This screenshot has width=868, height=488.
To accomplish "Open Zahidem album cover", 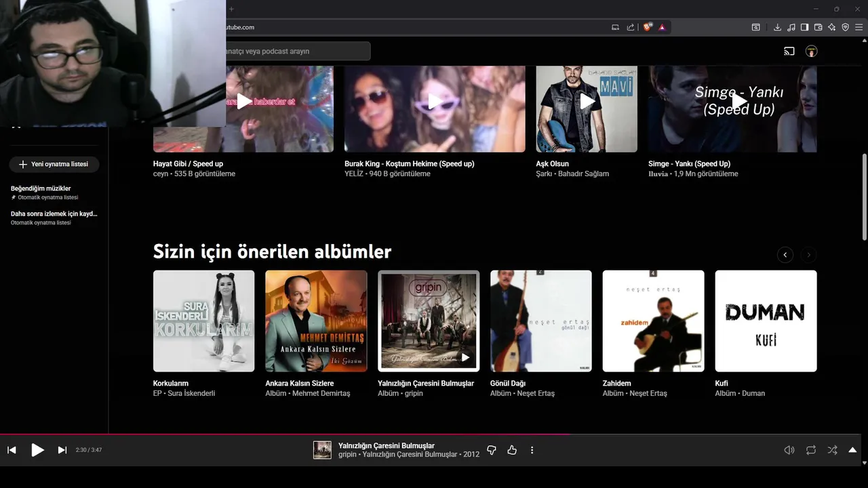I will (x=653, y=321).
